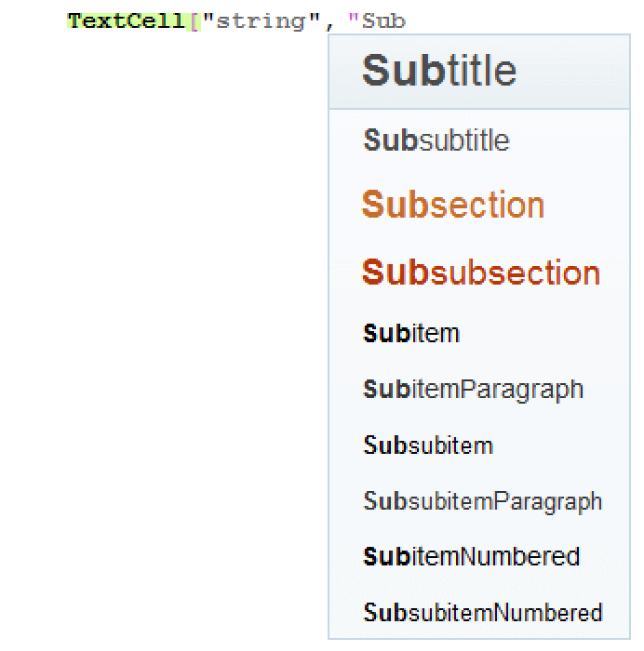
Task: Click the TextCell function name
Action: click(x=127, y=20)
